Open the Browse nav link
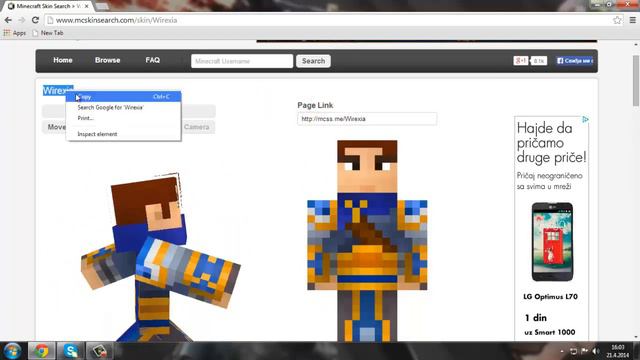This screenshot has width=640, height=360. pyautogui.click(x=107, y=60)
